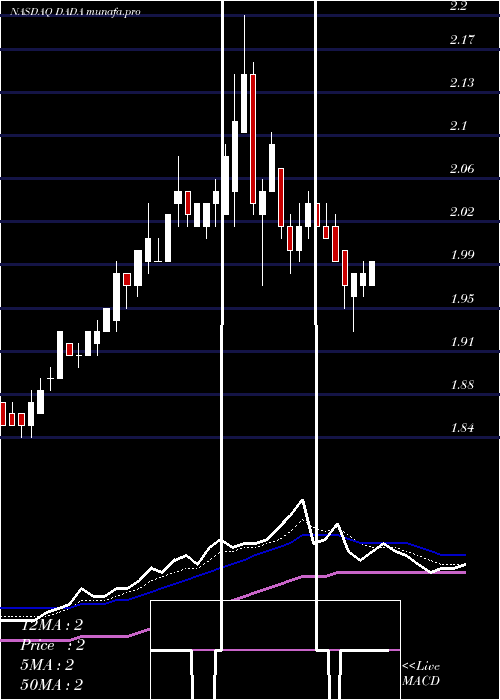This screenshot has height=700, width=500.
Task: Click the NASDAQ DADA munafa.pro title text
Action: [x=75, y=12]
